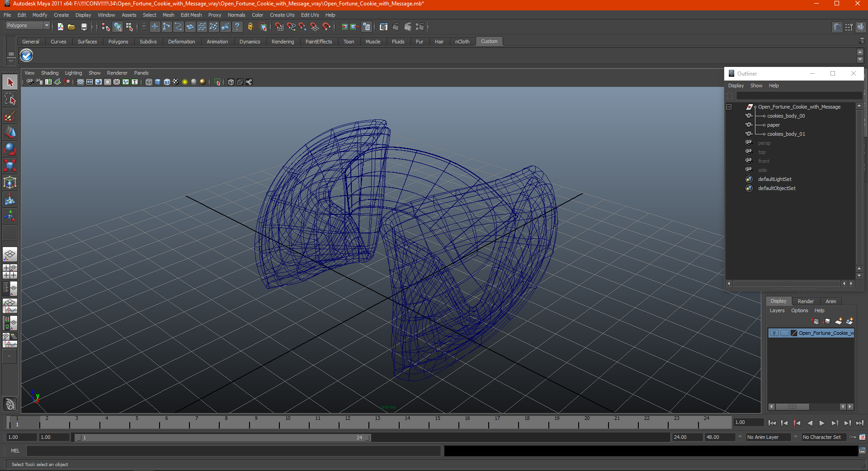868x471 pixels.
Task: Select the arrow Select tool in toolbox
Action: tap(10, 82)
